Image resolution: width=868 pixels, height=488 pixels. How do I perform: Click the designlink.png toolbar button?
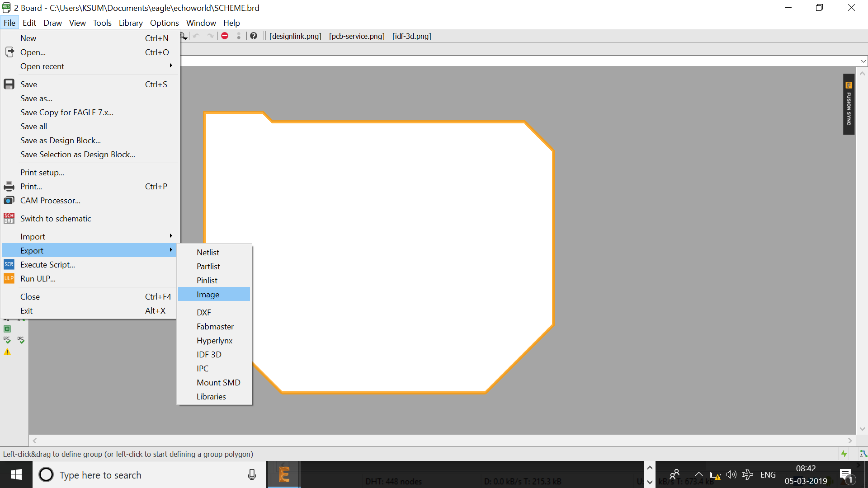click(295, 36)
